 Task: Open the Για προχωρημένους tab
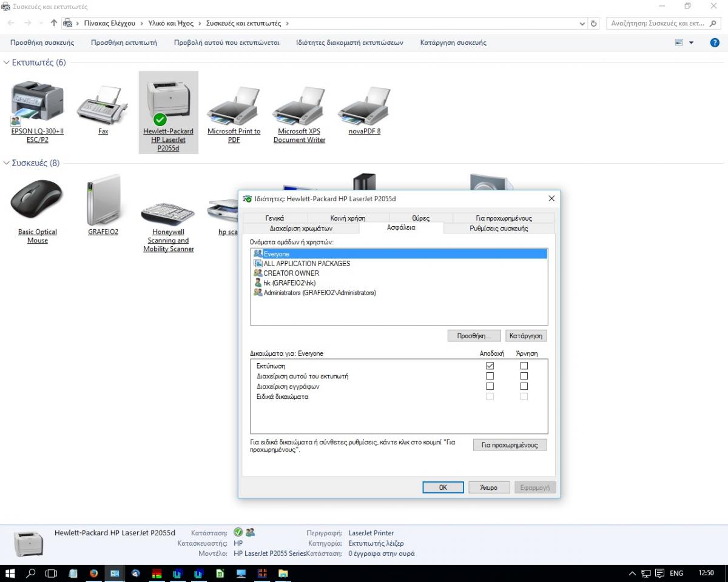click(x=504, y=218)
